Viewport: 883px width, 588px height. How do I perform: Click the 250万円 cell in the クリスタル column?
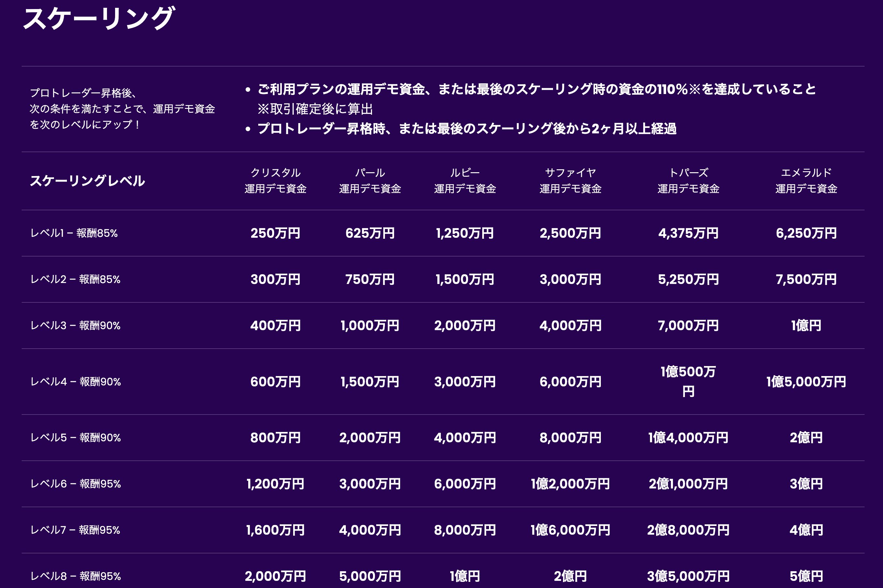pos(275,233)
